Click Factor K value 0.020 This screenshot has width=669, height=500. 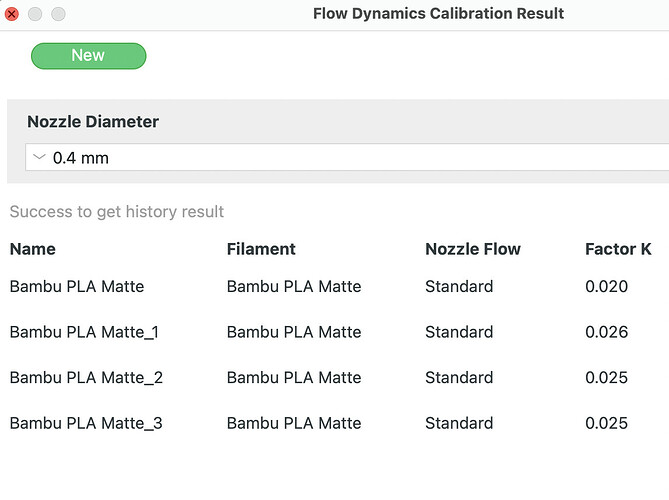pos(606,286)
